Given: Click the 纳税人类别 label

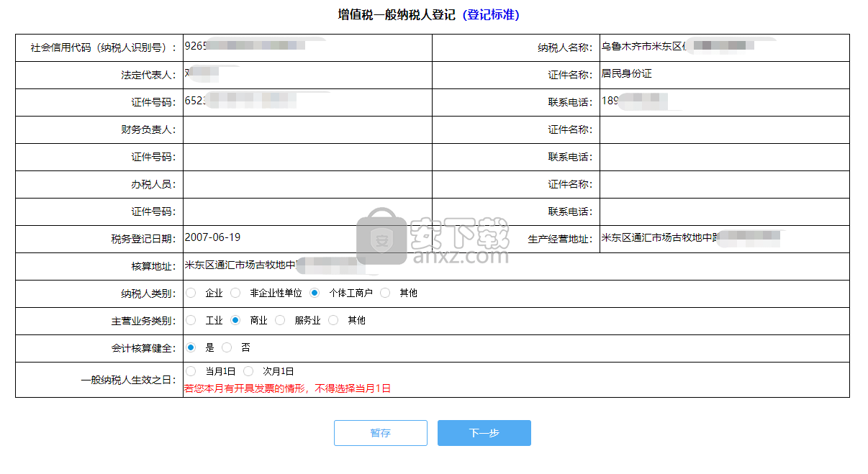Looking at the screenshot, I should [148, 294].
